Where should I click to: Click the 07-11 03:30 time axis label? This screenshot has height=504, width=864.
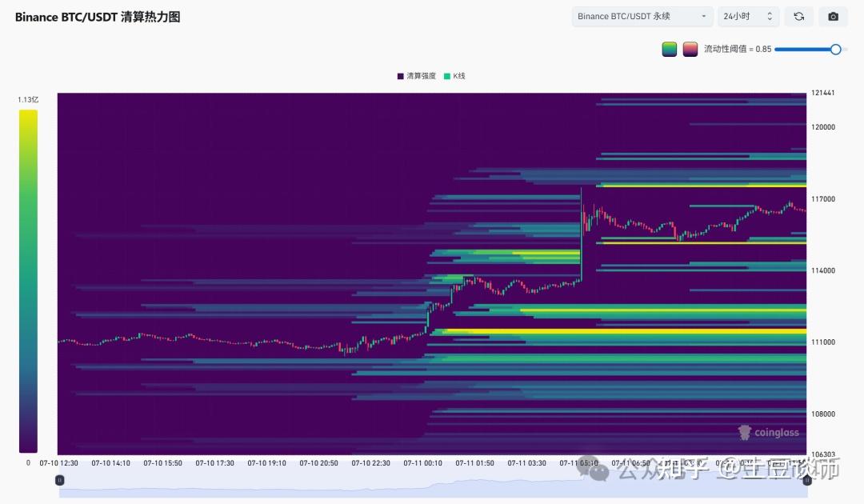point(526,463)
